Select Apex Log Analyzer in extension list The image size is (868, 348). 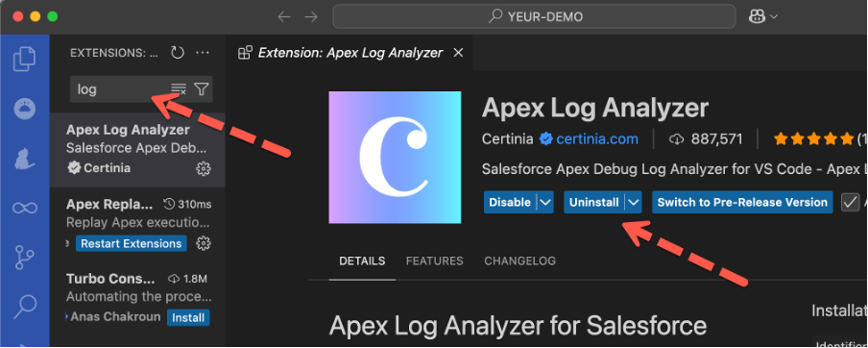137,150
